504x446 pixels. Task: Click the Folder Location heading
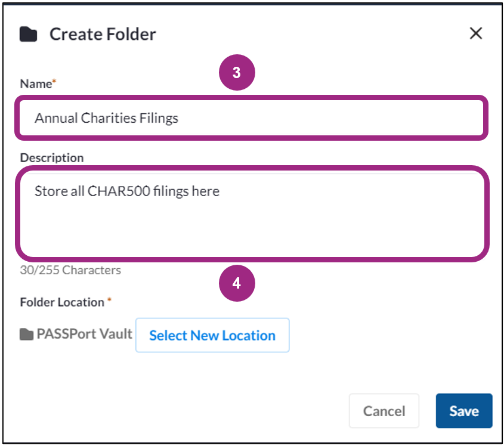(62, 302)
